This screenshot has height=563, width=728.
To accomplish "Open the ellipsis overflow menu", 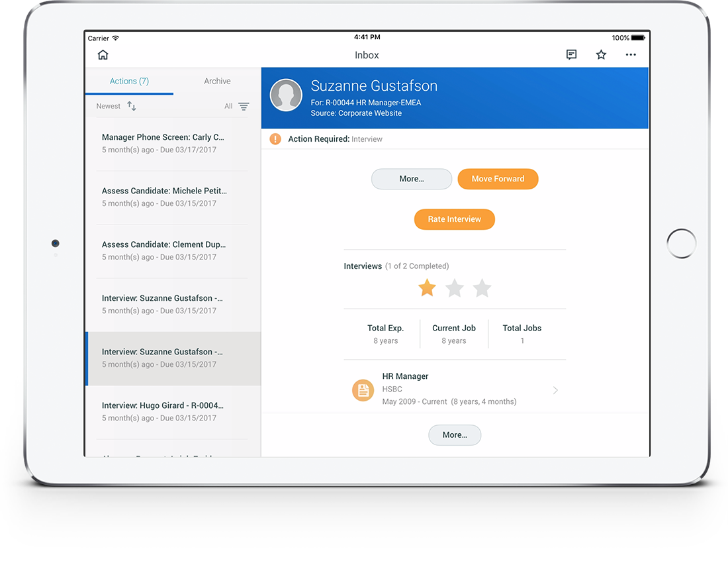I will point(631,55).
